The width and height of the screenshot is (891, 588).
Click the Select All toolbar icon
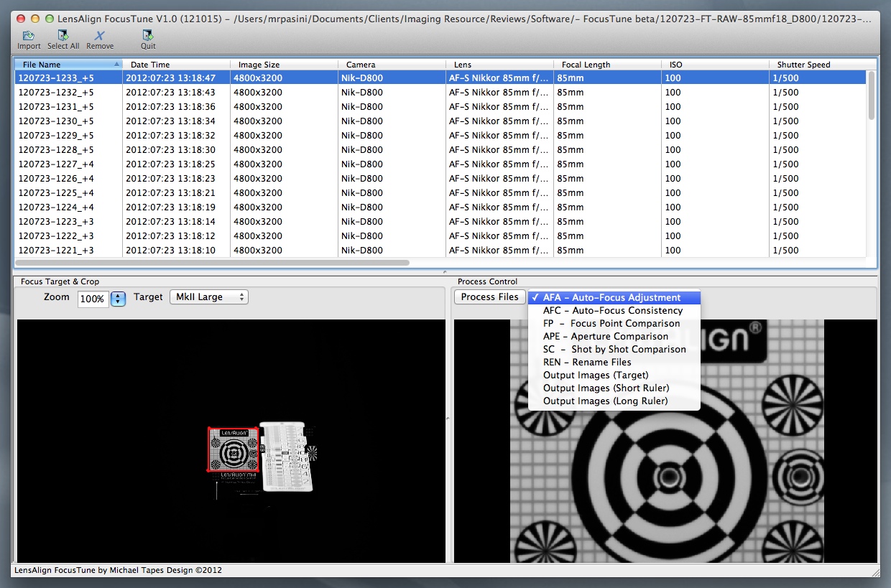[63, 35]
